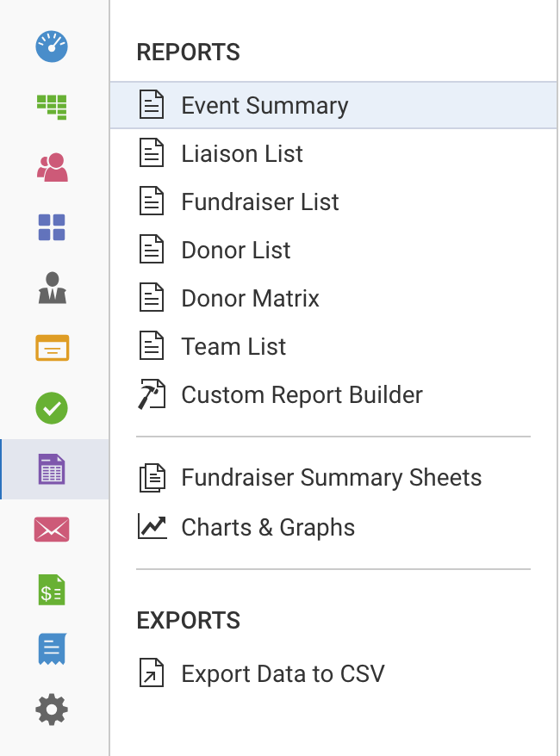Image resolution: width=560 pixels, height=756 pixels.
Task: Open the Settings gear icon
Action: click(52, 710)
